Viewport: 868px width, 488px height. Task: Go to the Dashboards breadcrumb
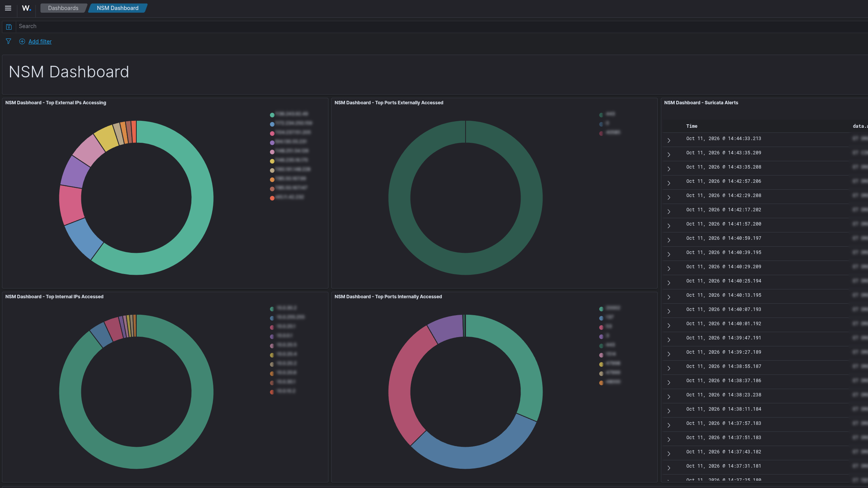[63, 8]
